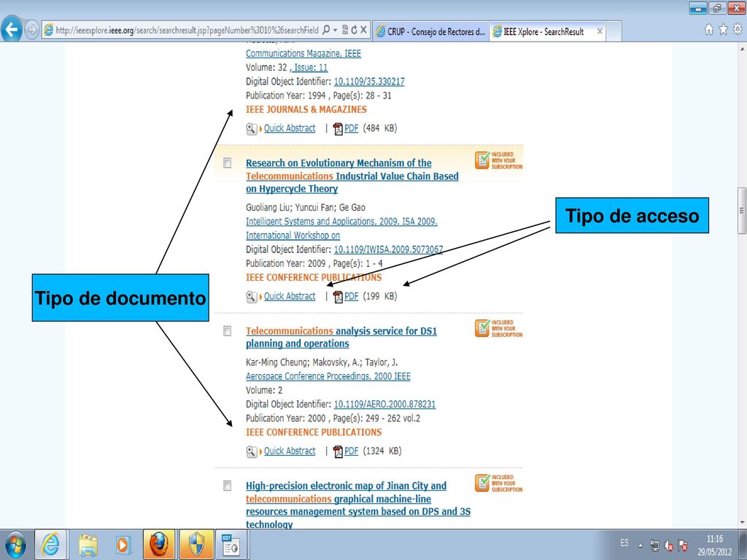Click PDF icon for 1324 KB article
Image resolution: width=747 pixels, height=560 pixels.
[x=338, y=451]
